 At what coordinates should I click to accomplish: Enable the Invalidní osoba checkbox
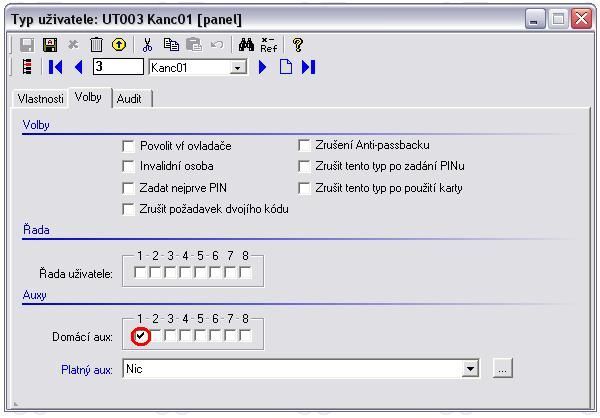tap(128, 166)
